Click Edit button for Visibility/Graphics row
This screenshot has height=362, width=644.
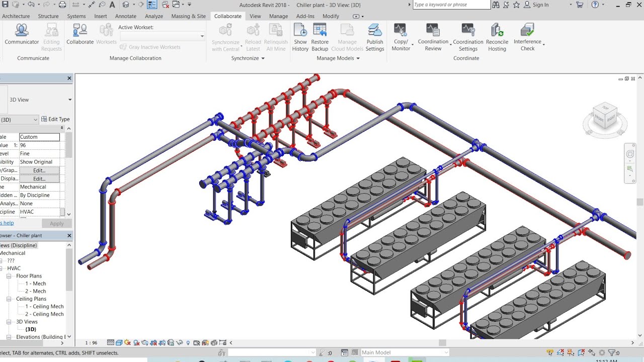39,170
